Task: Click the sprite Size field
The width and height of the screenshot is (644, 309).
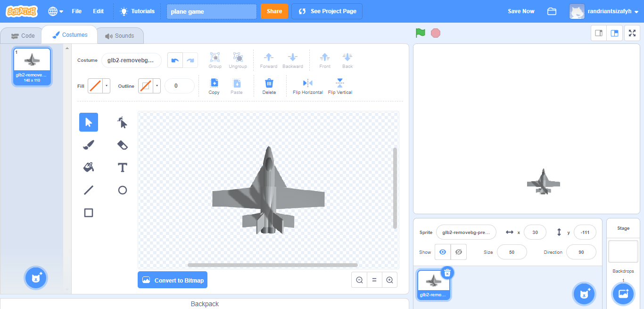Action: click(x=512, y=252)
